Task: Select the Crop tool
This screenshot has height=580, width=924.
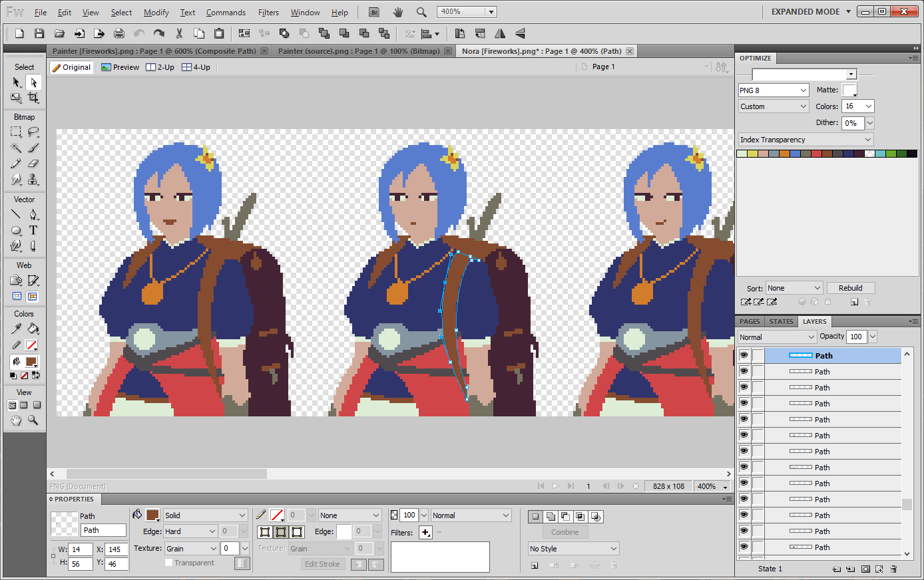Action: coord(33,98)
